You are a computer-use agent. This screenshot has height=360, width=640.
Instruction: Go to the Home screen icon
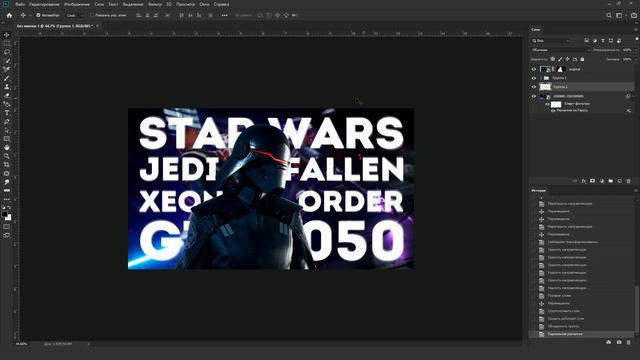pyautogui.click(x=9, y=15)
